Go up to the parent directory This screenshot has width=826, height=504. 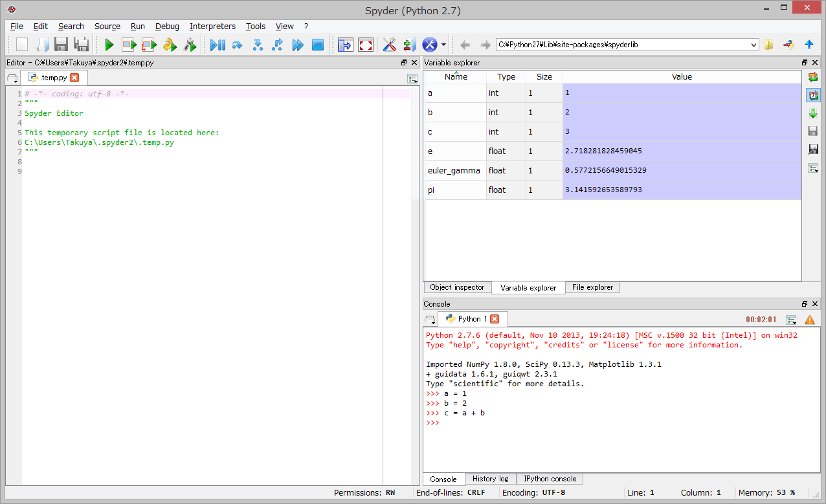point(809,45)
